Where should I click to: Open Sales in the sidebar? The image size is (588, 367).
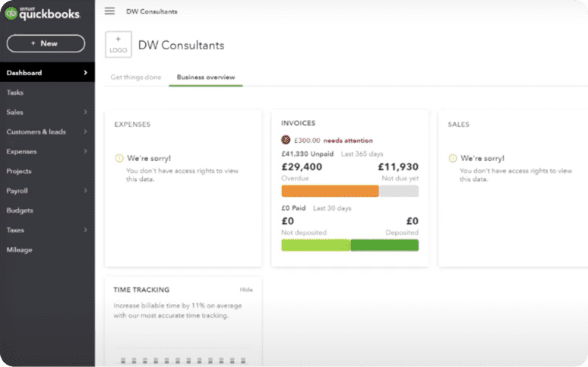[x=14, y=112]
